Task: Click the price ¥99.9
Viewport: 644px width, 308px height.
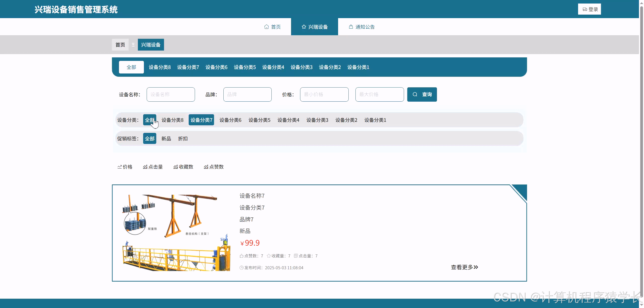Action: click(250, 243)
